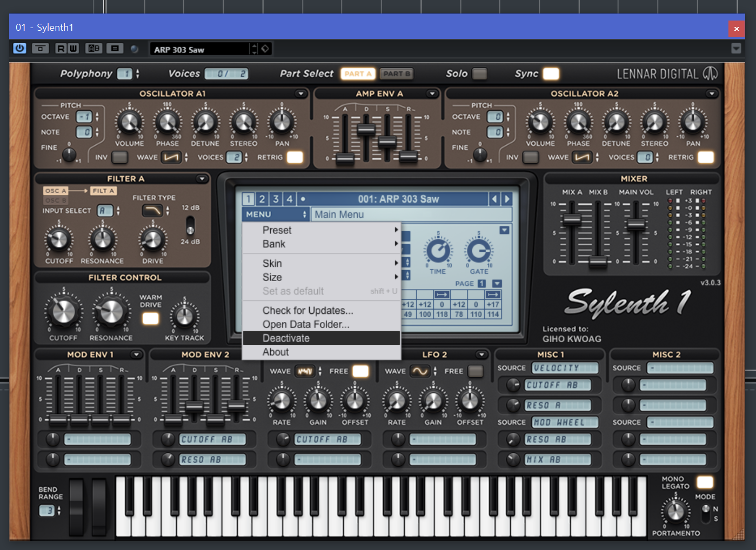The image size is (756, 550).
Task: Switch to PART A
Action: (x=358, y=73)
